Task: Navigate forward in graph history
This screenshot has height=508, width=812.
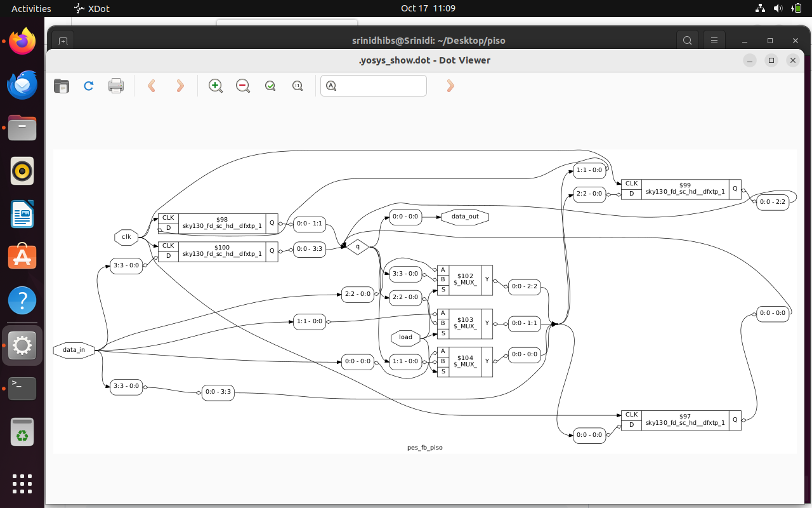Action: [180, 86]
